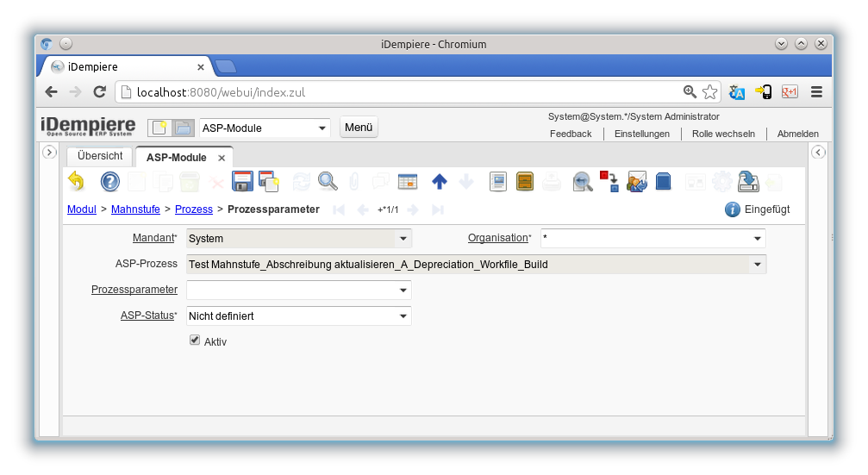Click the magnifier find record icon

(328, 181)
